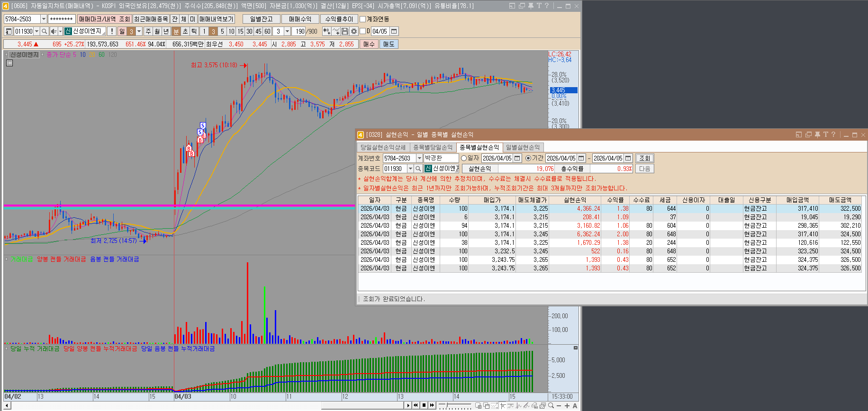Click the indicator add icon beside 190/900
This screenshot has height=411, width=868.
coord(326,31)
